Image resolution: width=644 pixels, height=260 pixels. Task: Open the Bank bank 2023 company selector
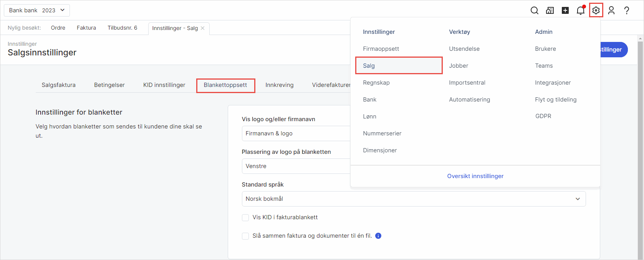coord(37,10)
